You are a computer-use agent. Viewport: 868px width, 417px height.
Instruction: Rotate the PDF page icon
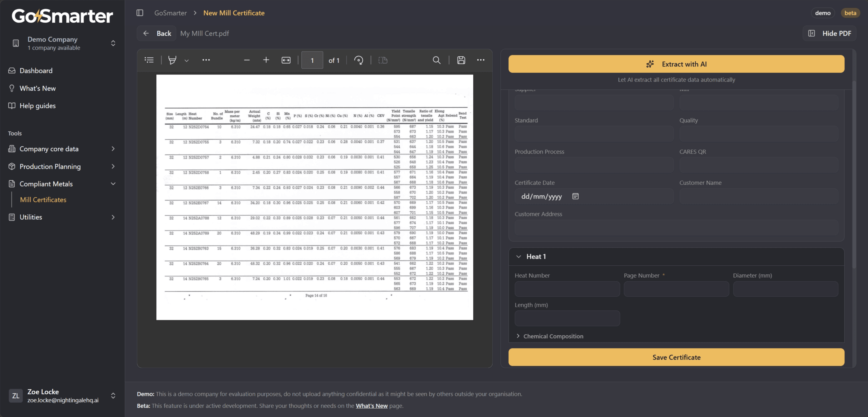(x=359, y=60)
